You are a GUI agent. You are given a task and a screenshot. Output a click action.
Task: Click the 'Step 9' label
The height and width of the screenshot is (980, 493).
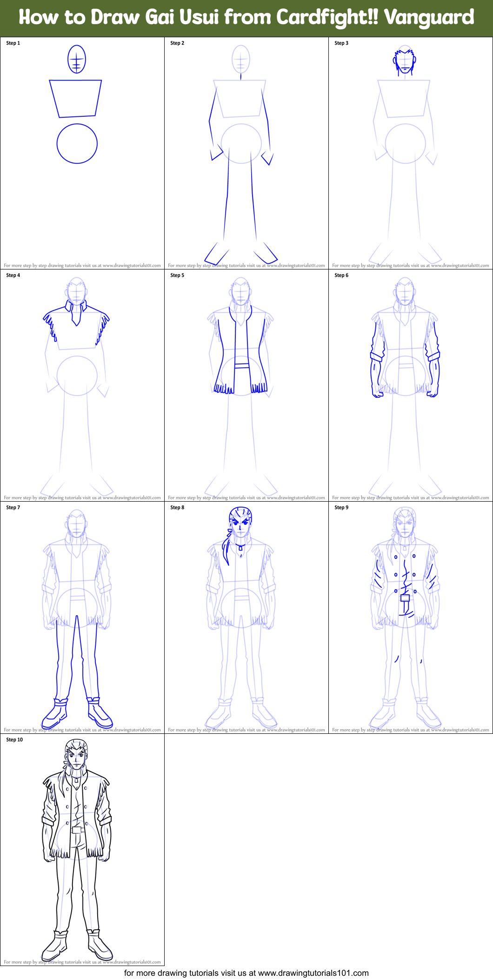[341, 507]
